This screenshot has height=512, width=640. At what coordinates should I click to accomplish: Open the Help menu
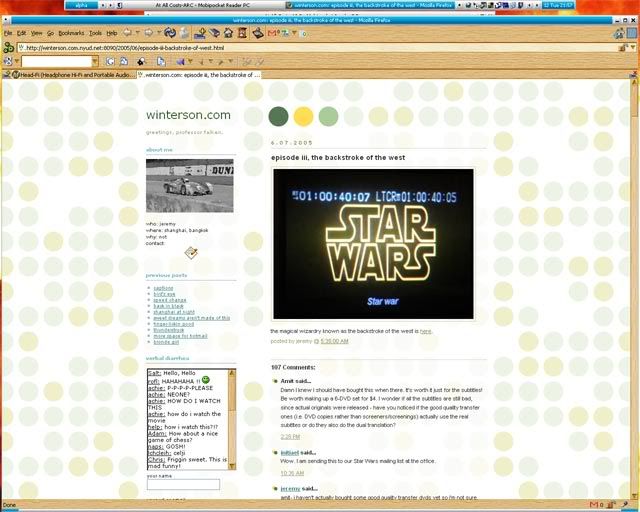[x=111, y=33]
